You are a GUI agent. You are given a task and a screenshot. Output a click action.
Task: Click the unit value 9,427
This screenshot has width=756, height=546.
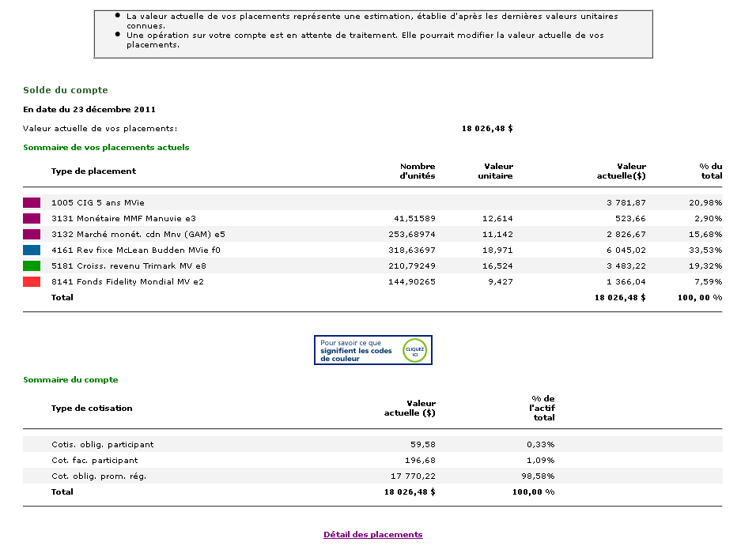pyautogui.click(x=501, y=282)
